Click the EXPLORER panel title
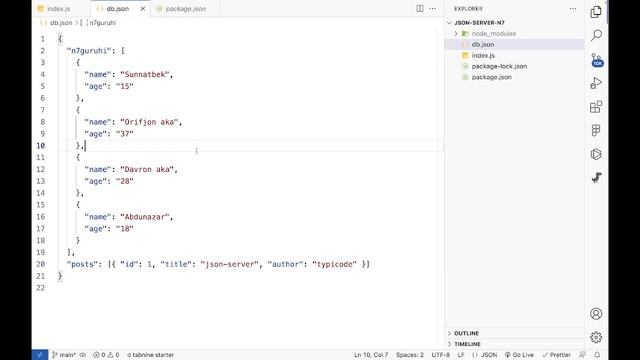Viewport: 640px width, 360px height. click(468, 9)
